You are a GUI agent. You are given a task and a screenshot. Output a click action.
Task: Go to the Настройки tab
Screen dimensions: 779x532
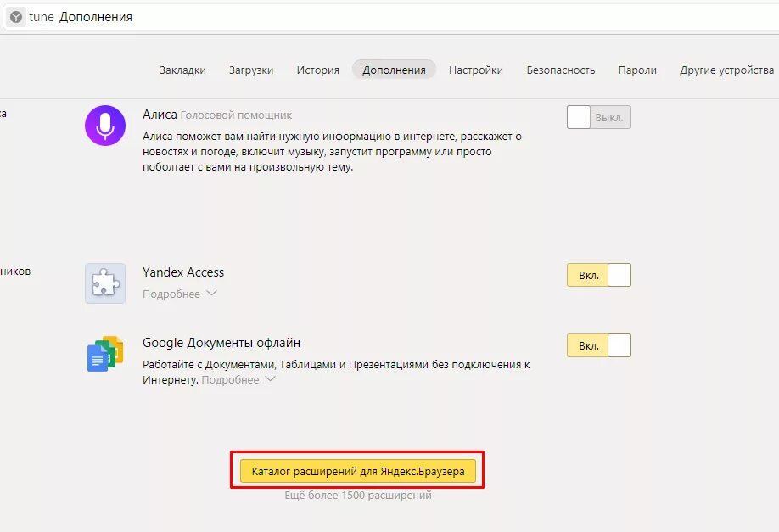pyautogui.click(x=475, y=70)
